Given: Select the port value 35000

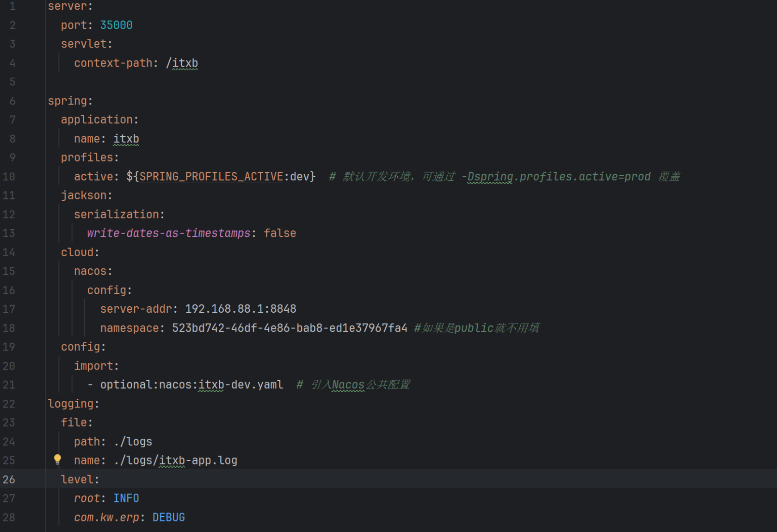Looking at the screenshot, I should pyautogui.click(x=116, y=25).
